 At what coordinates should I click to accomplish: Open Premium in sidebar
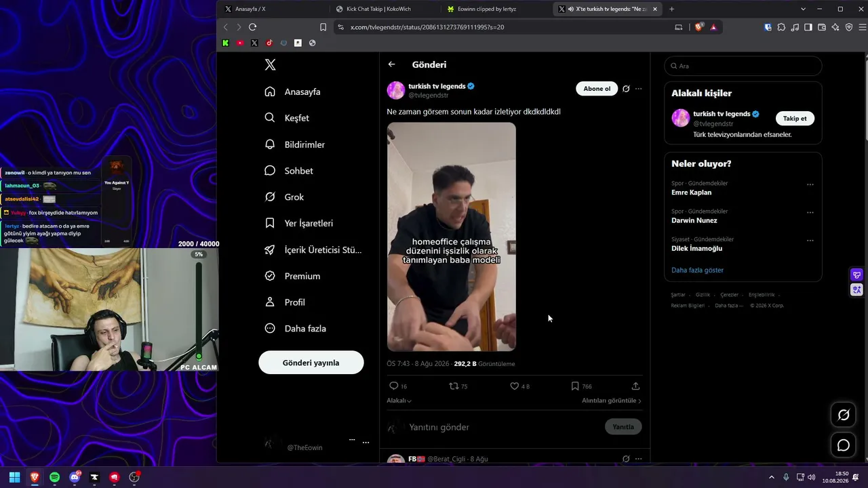[x=292, y=276]
